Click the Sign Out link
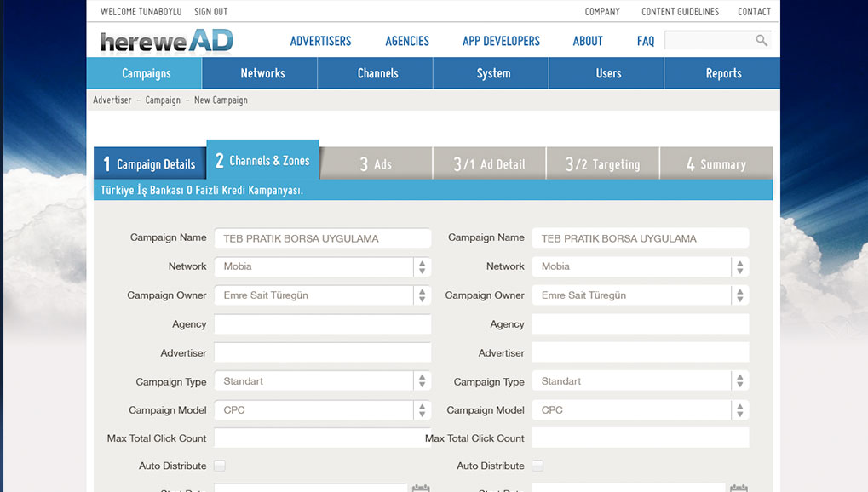The width and height of the screenshot is (868, 492). click(211, 12)
